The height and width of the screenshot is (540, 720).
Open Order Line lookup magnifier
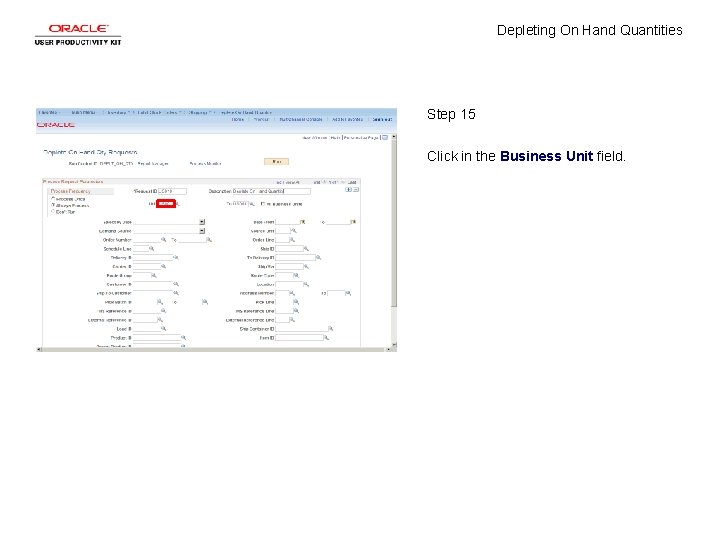click(x=292, y=240)
